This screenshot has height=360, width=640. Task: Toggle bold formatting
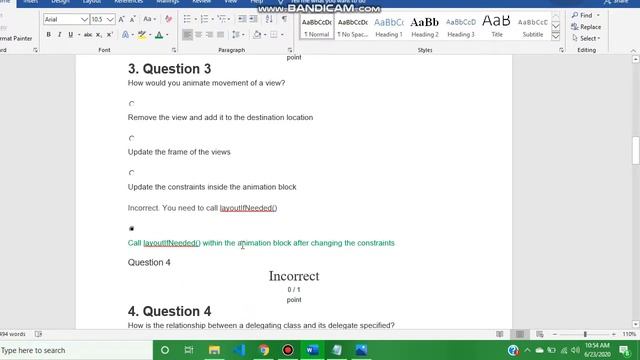(49, 35)
